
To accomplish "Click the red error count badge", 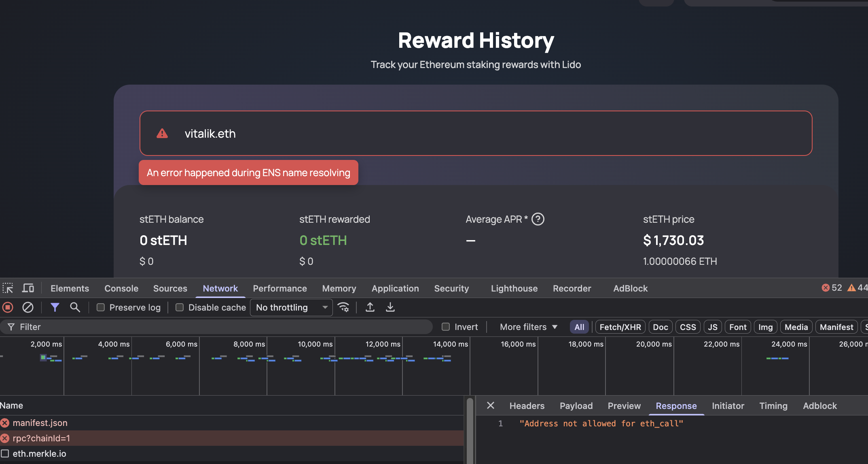I will [x=832, y=287].
